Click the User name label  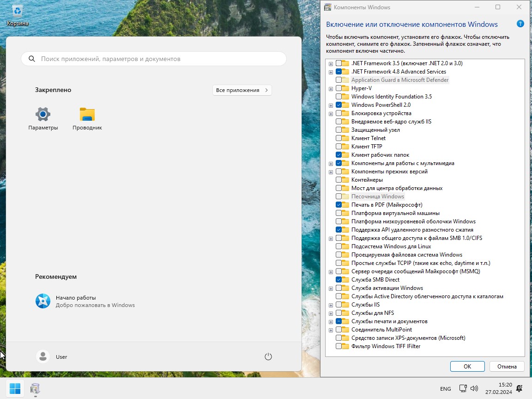61,357
